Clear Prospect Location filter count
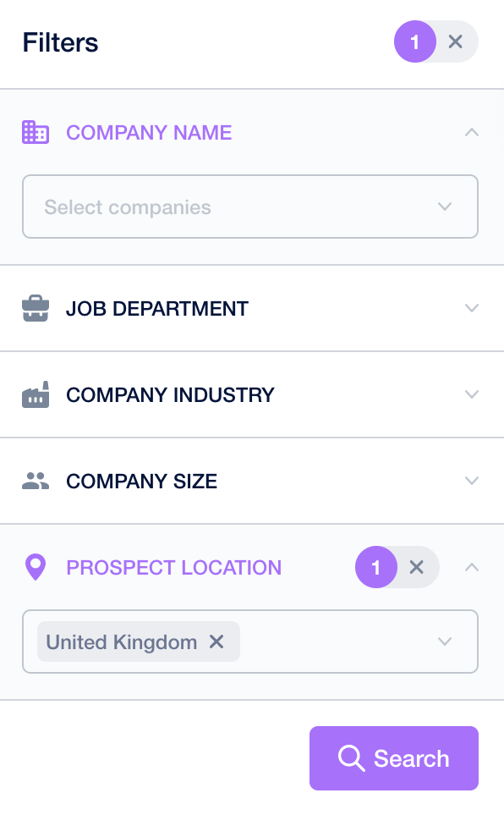 pos(417,567)
